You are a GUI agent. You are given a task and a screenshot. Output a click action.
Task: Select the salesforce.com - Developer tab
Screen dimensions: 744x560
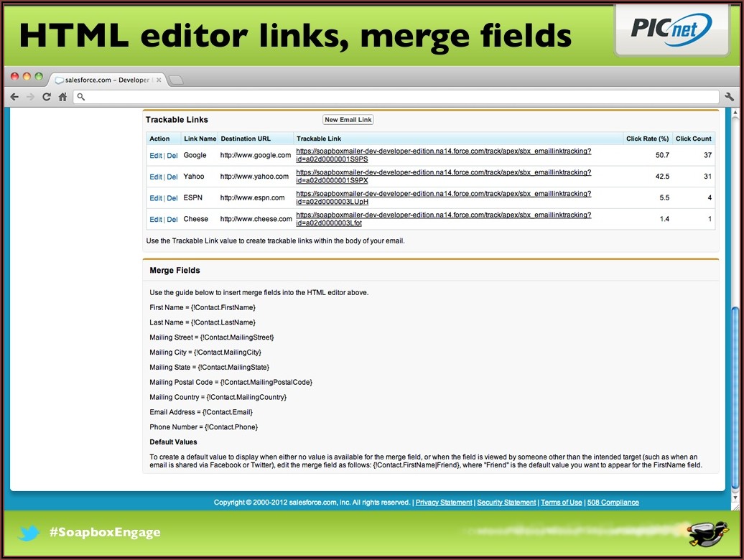(x=107, y=80)
